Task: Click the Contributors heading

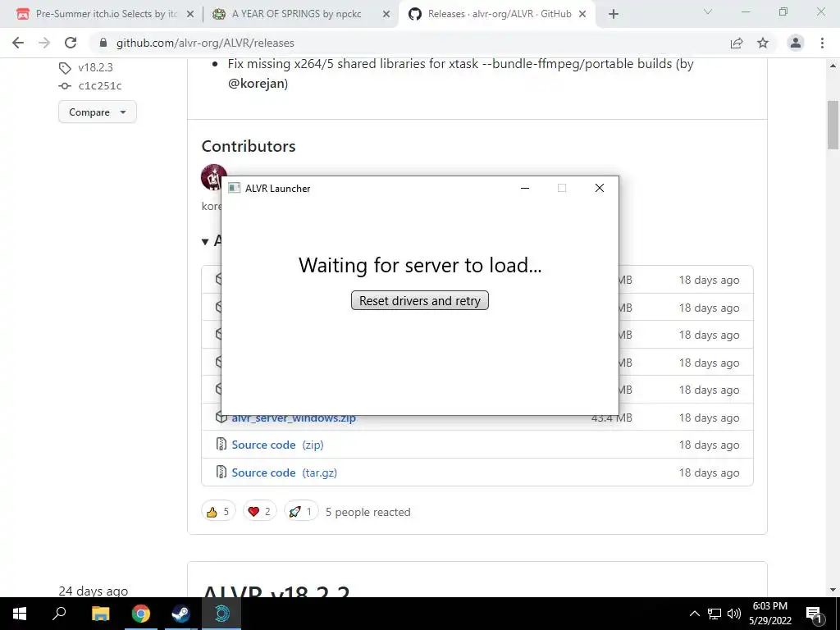Action: click(x=249, y=146)
